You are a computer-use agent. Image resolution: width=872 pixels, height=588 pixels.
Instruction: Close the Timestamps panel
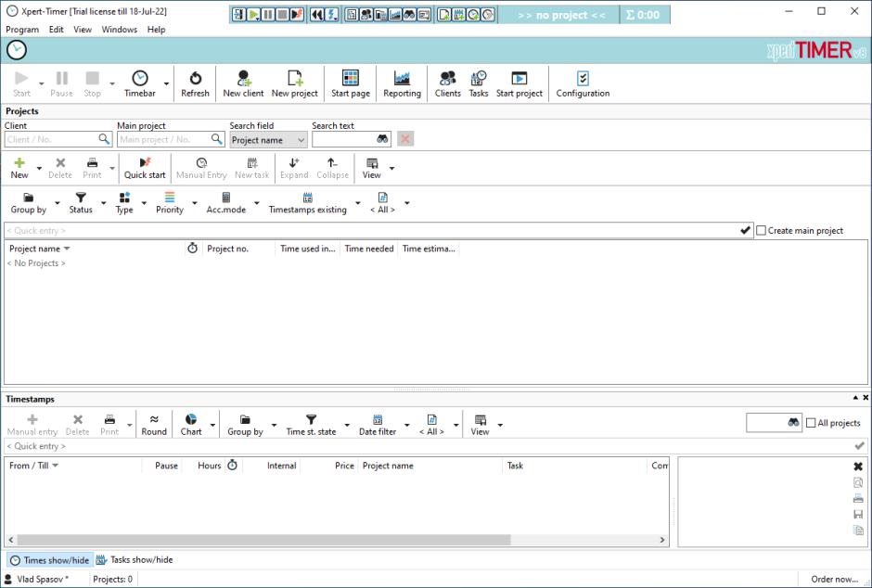pos(866,397)
